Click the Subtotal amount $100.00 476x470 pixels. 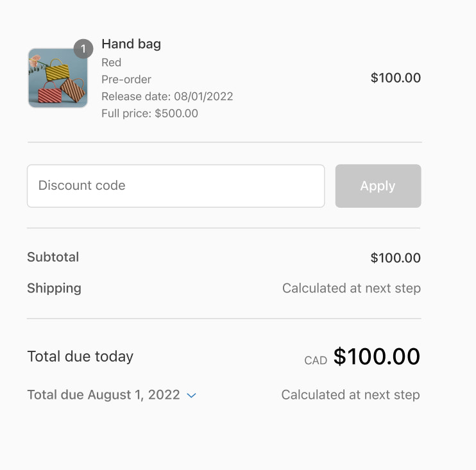(x=395, y=258)
